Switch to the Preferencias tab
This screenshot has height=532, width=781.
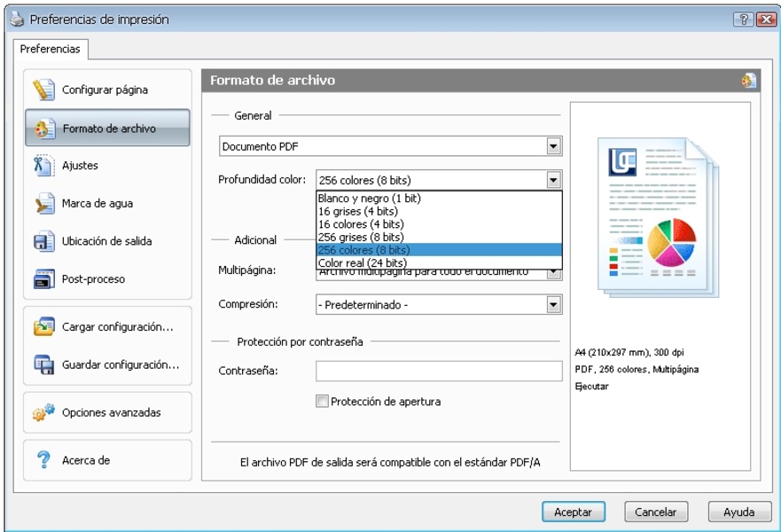click(x=50, y=50)
